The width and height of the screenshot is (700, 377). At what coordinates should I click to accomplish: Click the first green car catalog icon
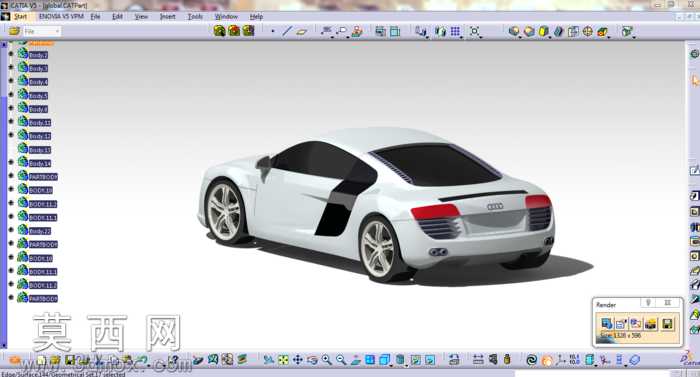(219, 31)
